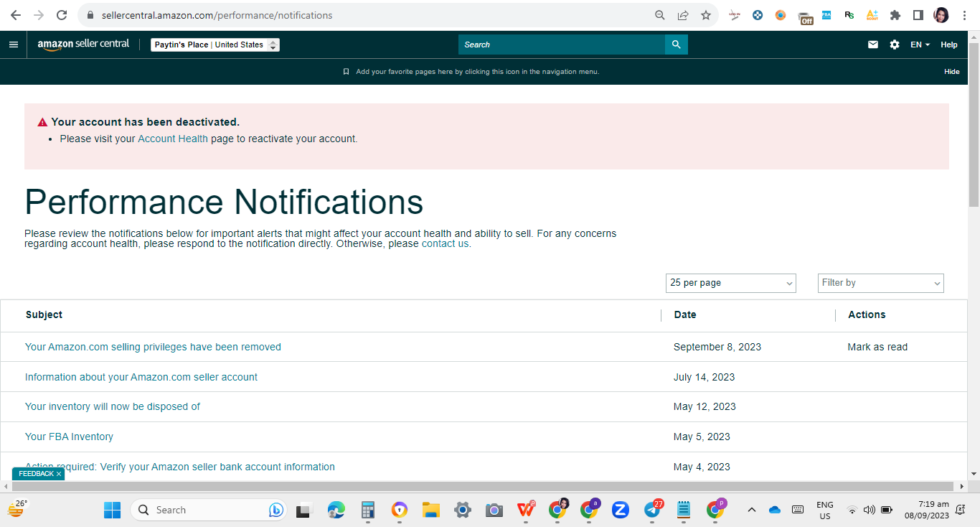Click the bookmark icon in the favorites bar
980x527 pixels.
[346, 72]
